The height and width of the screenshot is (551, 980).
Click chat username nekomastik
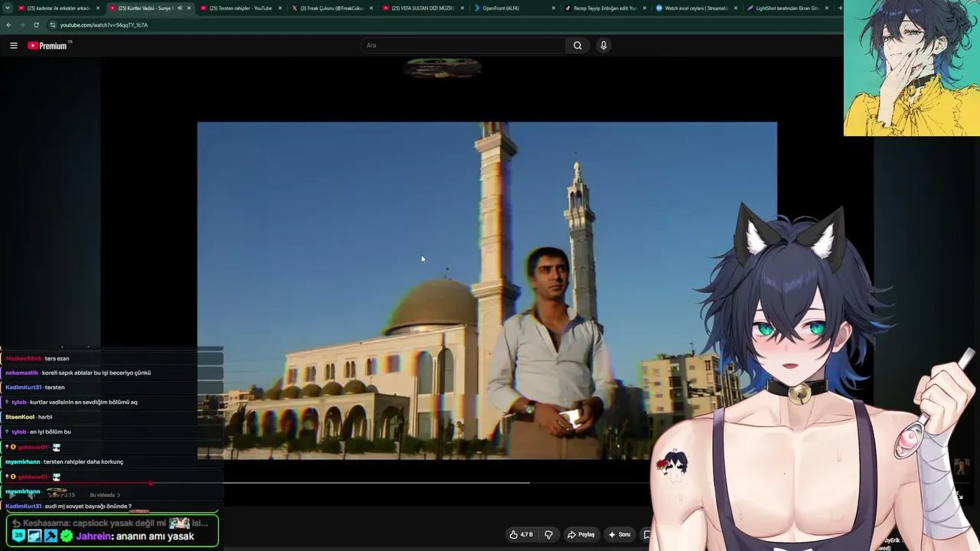[21, 373]
